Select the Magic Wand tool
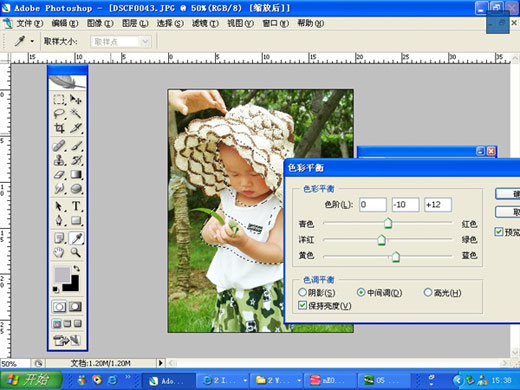This screenshot has width=520, height=390. [76, 114]
